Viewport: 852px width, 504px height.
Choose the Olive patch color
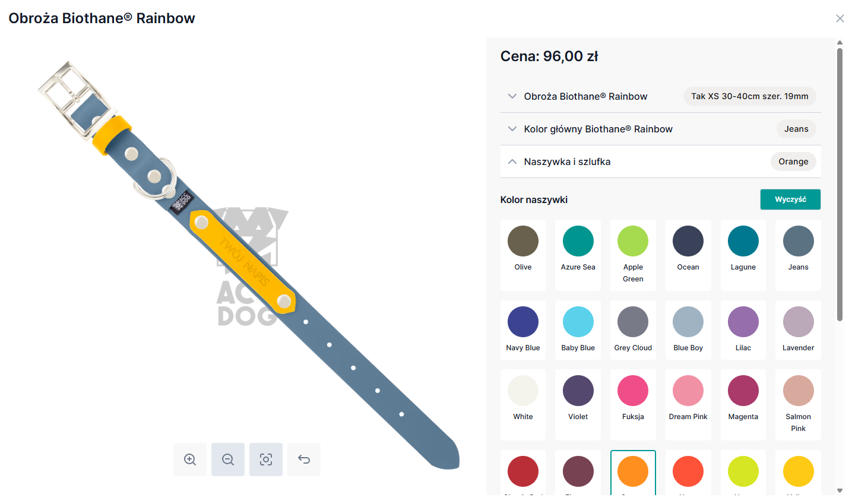coord(523,242)
